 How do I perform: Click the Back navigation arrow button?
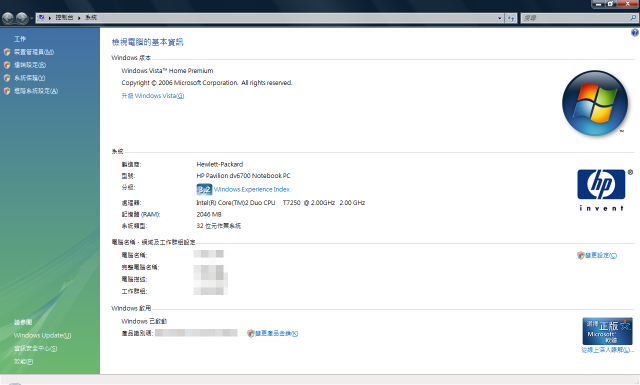click(8, 18)
